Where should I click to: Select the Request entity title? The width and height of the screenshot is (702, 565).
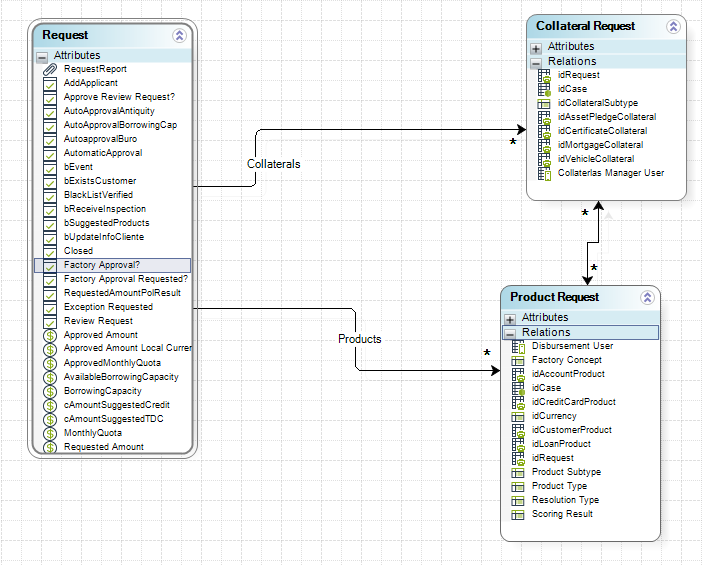point(65,35)
